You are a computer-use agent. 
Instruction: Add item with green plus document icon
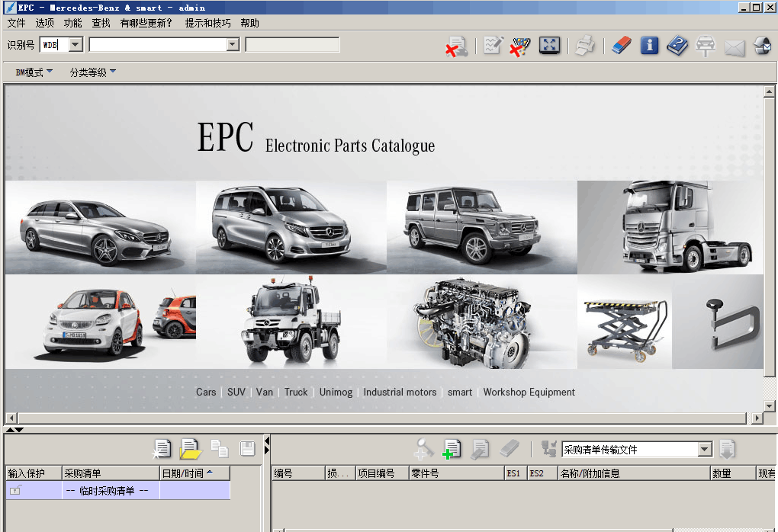click(x=452, y=449)
